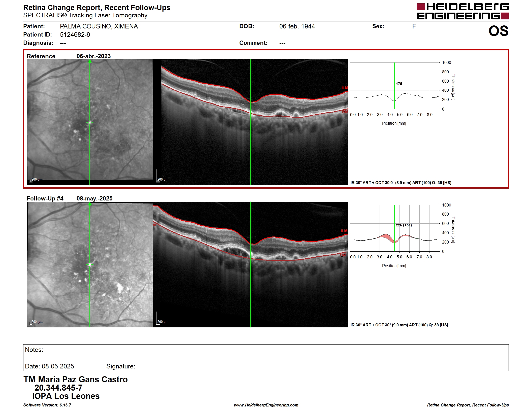The width and height of the screenshot is (532, 411).
Task: Click the BM label on follow-up OCT scan
Action: point(343,255)
